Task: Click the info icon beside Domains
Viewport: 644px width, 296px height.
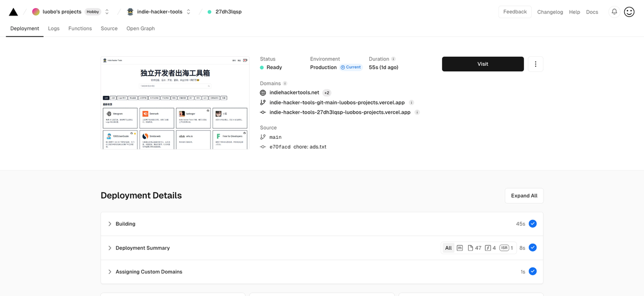Action: click(x=285, y=84)
